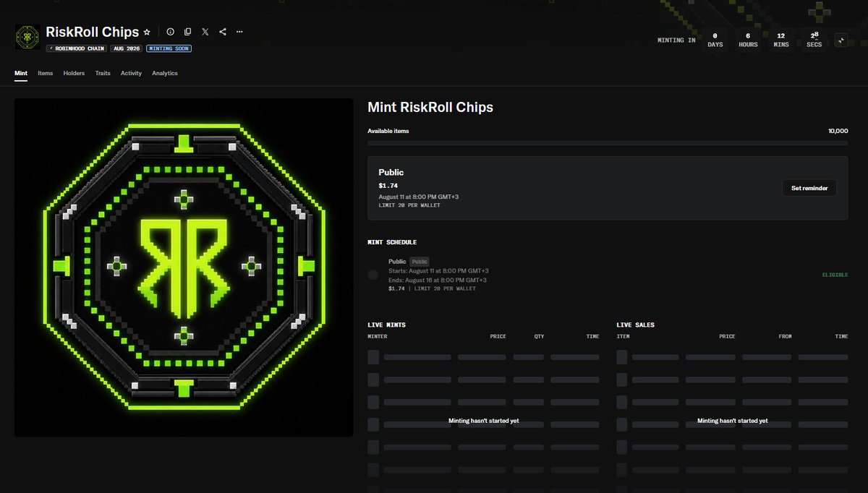The image size is (868, 493).
Task: Click the Public mint stage card title
Action: click(391, 172)
